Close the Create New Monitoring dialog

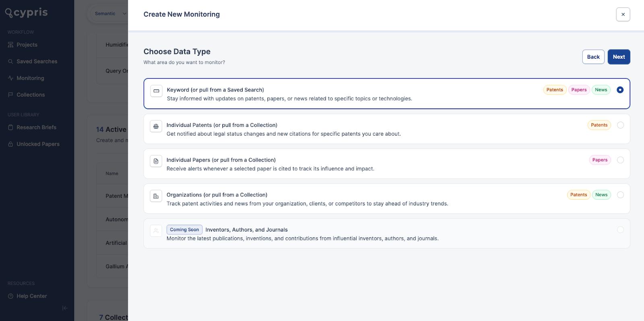(623, 14)
